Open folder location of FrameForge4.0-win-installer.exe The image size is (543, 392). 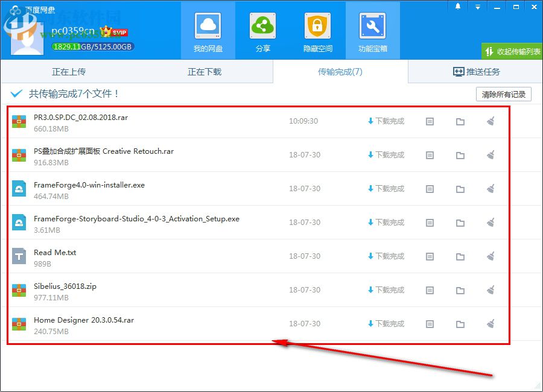tap(460, 189)
